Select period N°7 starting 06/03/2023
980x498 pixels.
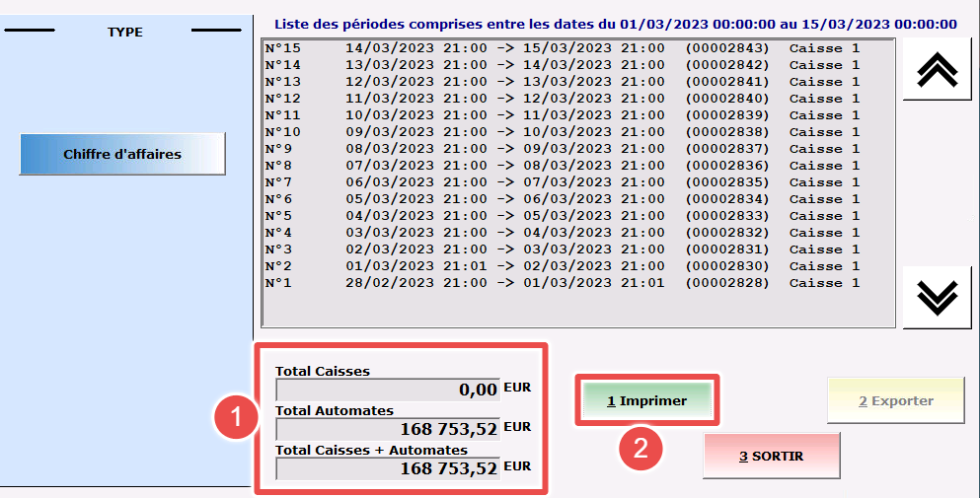point(563,182)
